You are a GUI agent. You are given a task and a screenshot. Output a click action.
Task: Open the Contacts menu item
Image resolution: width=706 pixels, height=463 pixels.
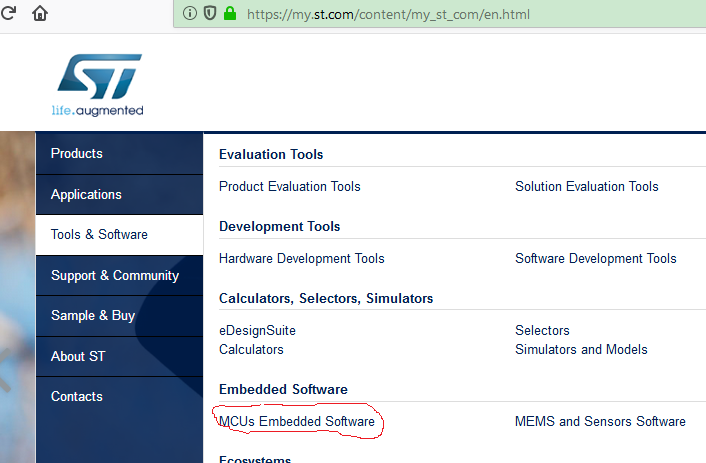tap(119, 396)
